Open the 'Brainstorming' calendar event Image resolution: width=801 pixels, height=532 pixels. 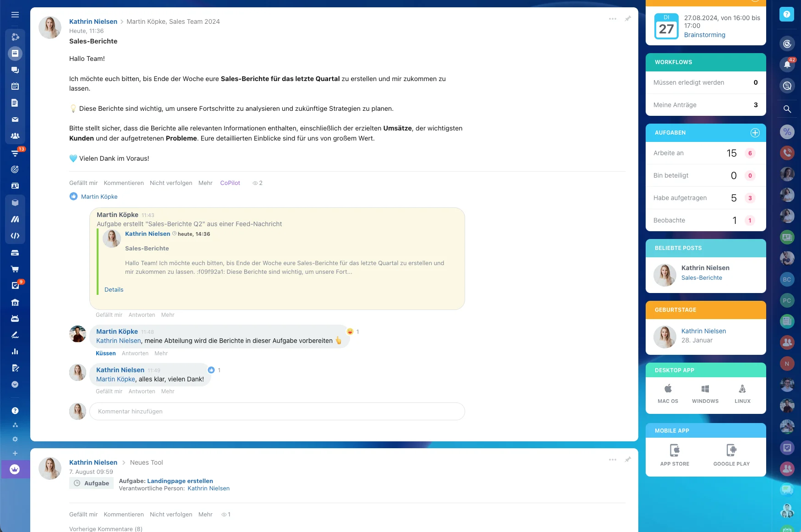[704, 34]
